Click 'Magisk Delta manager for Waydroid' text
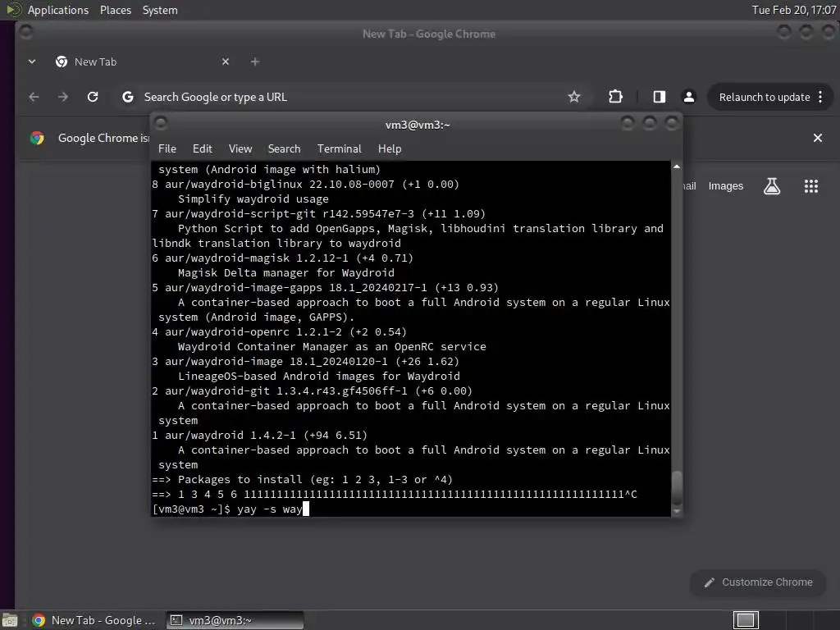This screenshot has width=840, height=630. click(286, 273)
